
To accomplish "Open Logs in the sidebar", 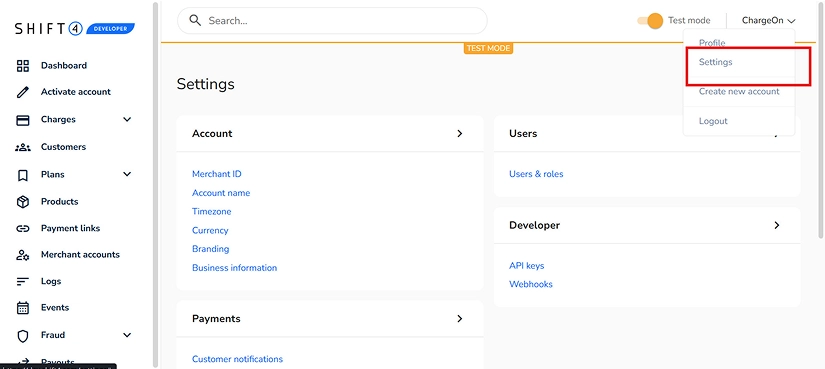I will coord(51,281).
